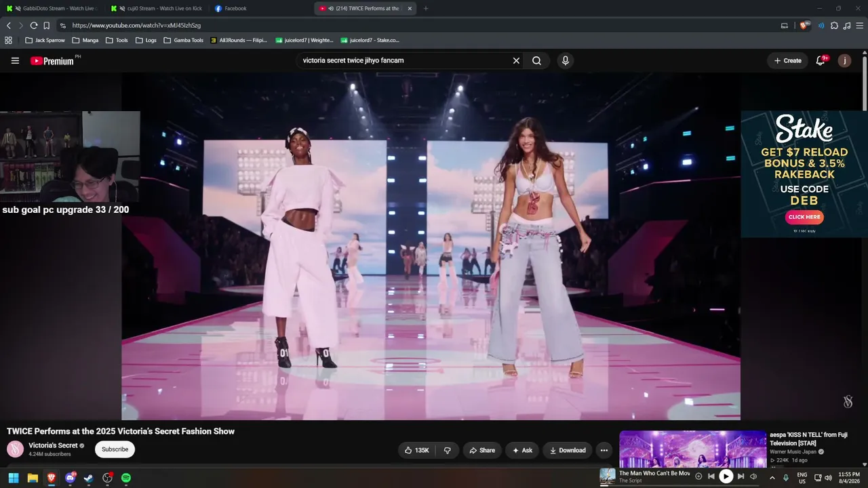This screenshot has width=868, height=488.
Task: Share the TWICE video
Action: pyautogui.click(x=482, y=450)
